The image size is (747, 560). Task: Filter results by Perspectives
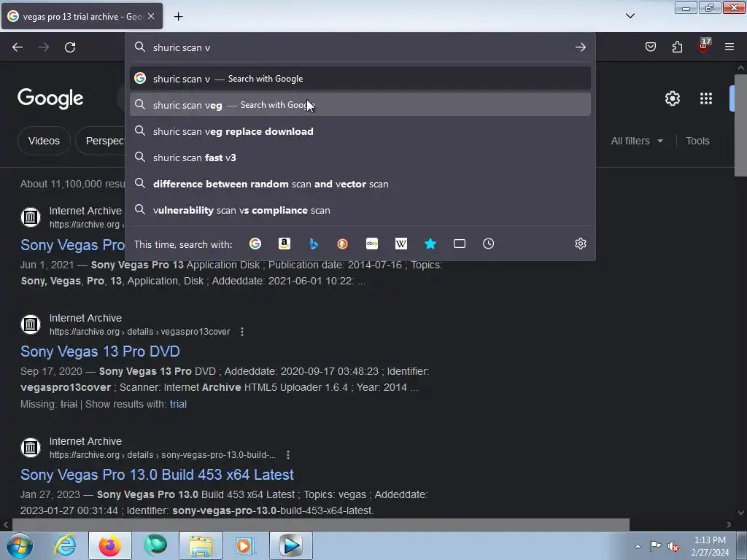(x=101, y=141)
